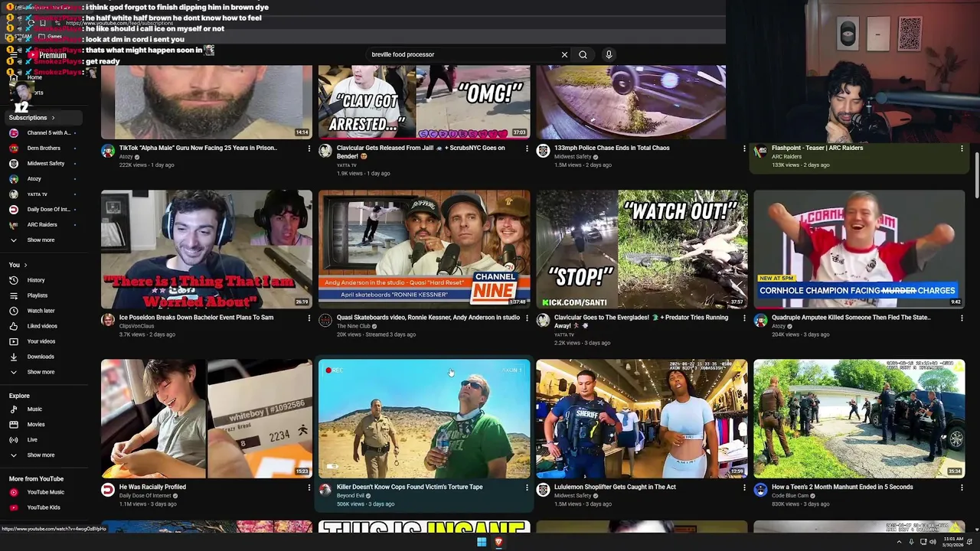Open 'Clavicular Gets Released From Jail' title
The height and width of the screenshot is (551, 980).
pyautogui.click(x=420, y=152)
